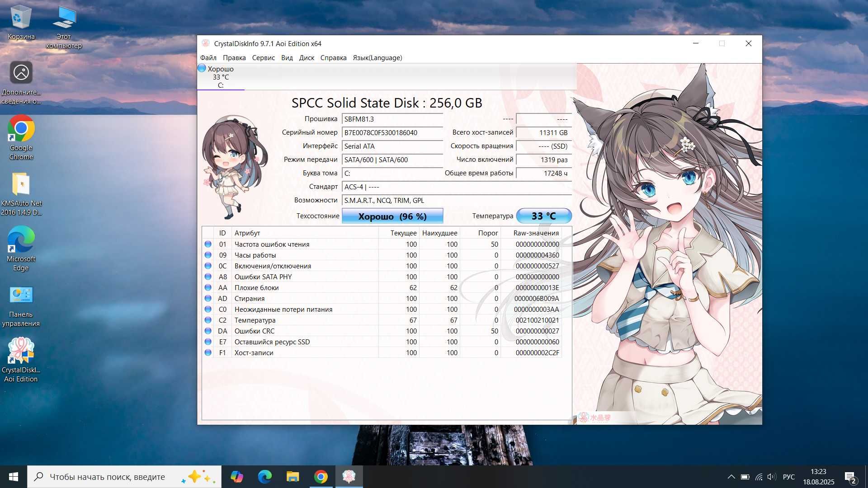Open the Windows Start menu
868x488 pixels.
(x=14, y=477)
